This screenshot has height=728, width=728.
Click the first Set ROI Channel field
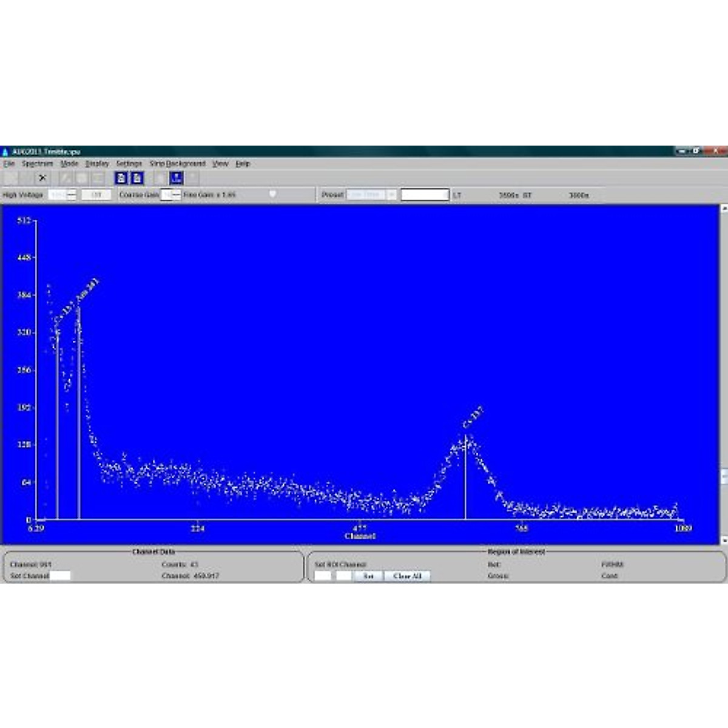323,576
